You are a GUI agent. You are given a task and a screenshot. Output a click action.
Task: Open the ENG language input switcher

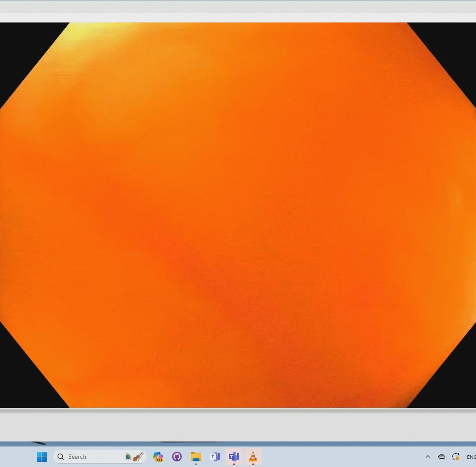[x=471, y=457]
